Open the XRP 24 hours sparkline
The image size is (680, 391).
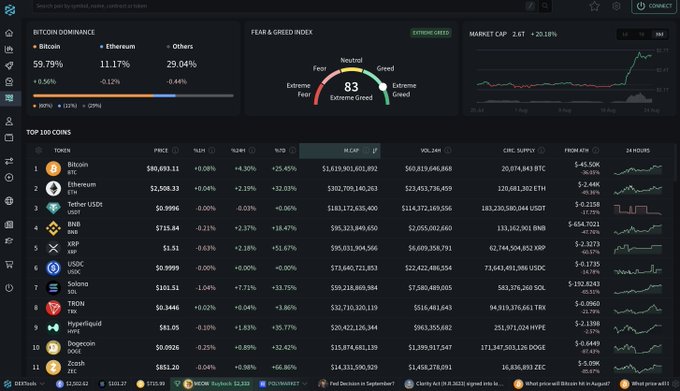(638, 249)
